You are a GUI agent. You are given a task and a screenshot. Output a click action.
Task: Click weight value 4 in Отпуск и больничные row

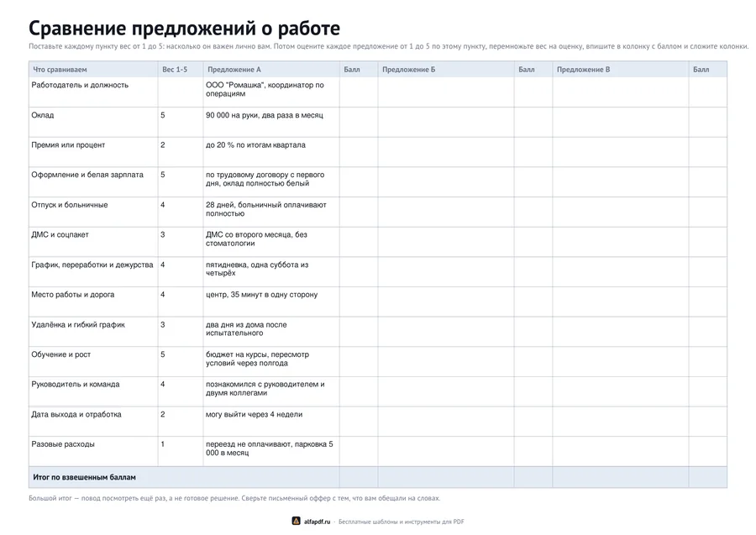(162, 205)
